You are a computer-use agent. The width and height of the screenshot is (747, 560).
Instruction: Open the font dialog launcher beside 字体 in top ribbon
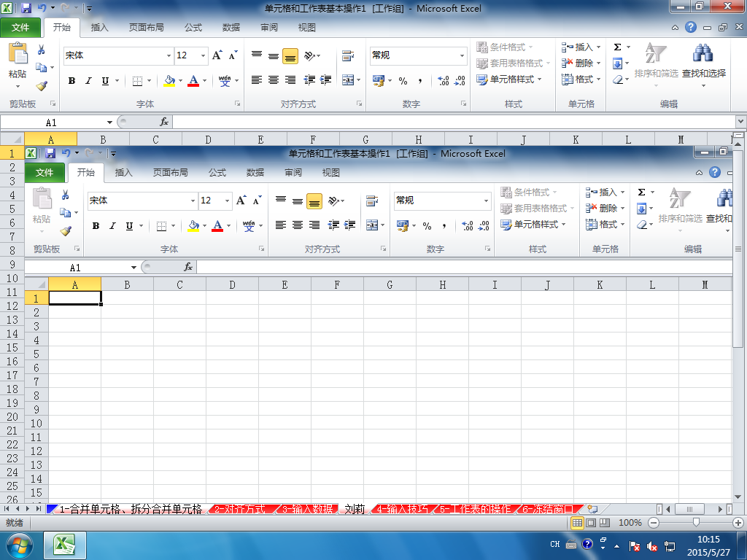pos(237,104)
